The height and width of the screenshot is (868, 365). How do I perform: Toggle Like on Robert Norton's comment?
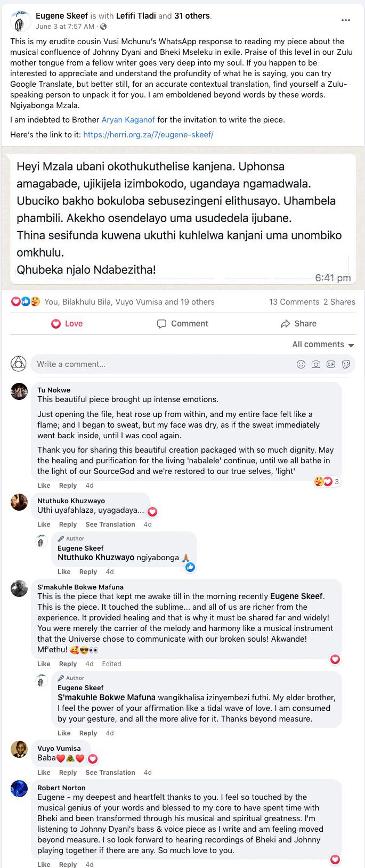click(x=44, y=864)
